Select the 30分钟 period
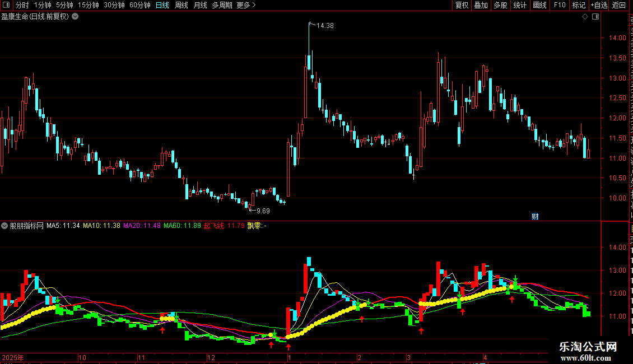The height and width of the screenshot is (364, 633). click(114, 5)
